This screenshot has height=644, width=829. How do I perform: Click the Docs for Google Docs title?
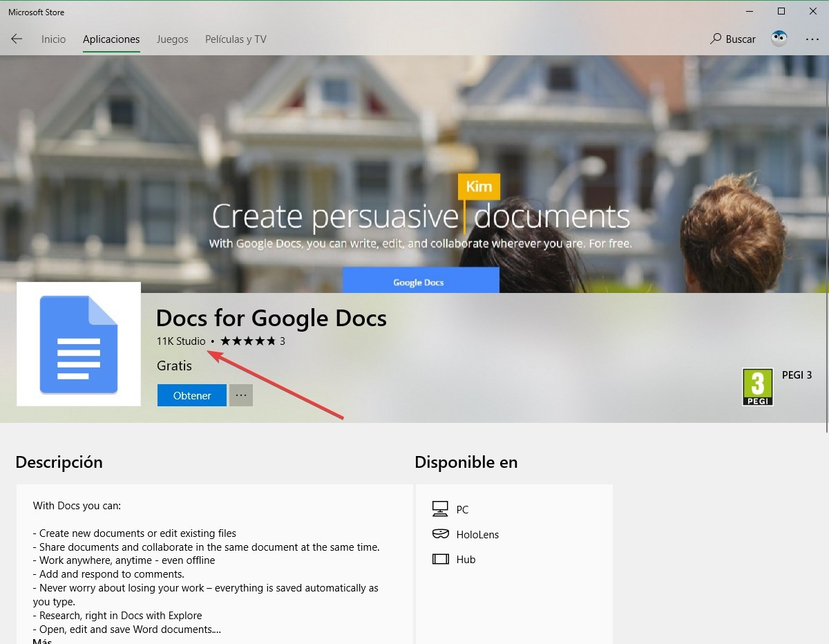(x=271, y=318)
